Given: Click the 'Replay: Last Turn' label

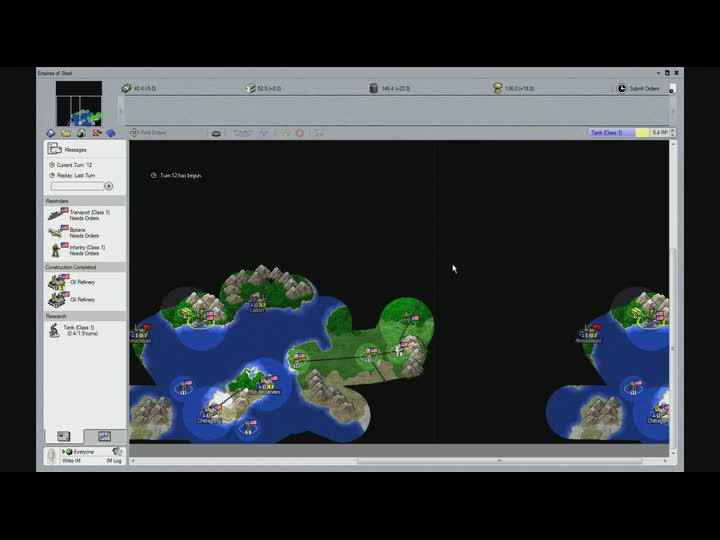Looking at the screenshot, I should [x=76, y=175].
